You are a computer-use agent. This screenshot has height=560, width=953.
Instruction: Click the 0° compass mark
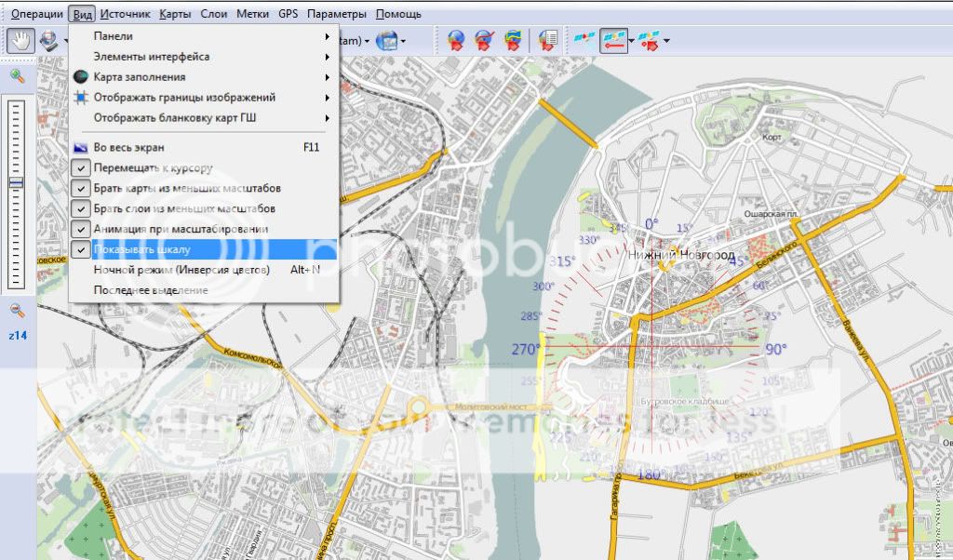point(651,224)
